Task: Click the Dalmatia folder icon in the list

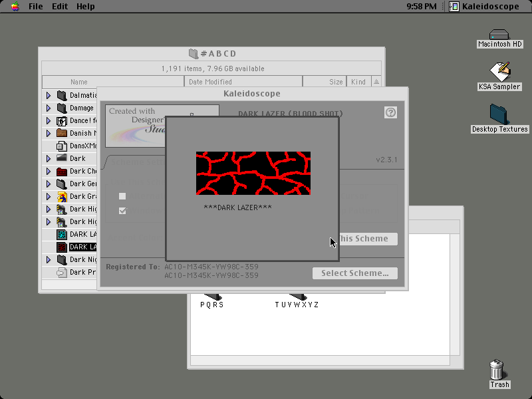Action: (61, 95)
